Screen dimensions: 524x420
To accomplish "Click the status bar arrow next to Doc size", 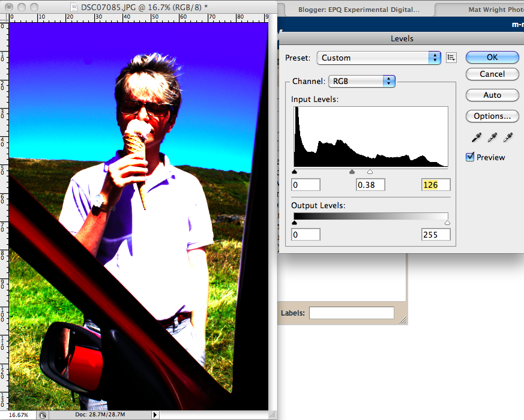I will 155,415.
